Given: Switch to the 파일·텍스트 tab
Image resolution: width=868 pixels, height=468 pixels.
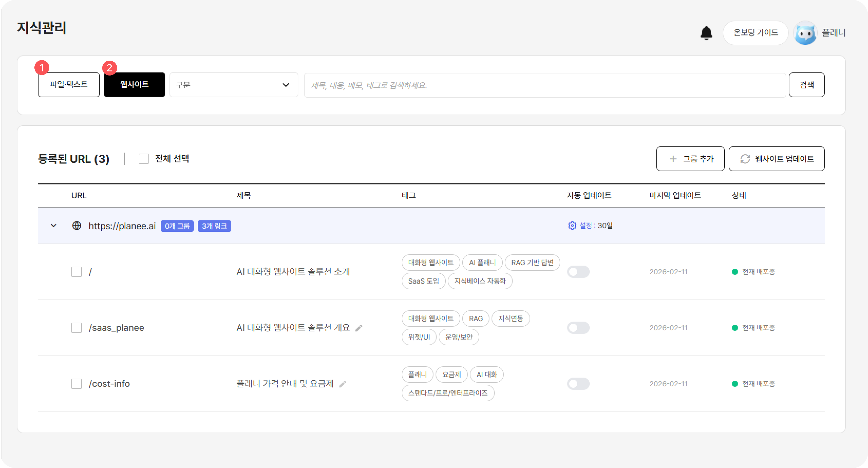Looking at the screenshot, I should coord(69,85).
